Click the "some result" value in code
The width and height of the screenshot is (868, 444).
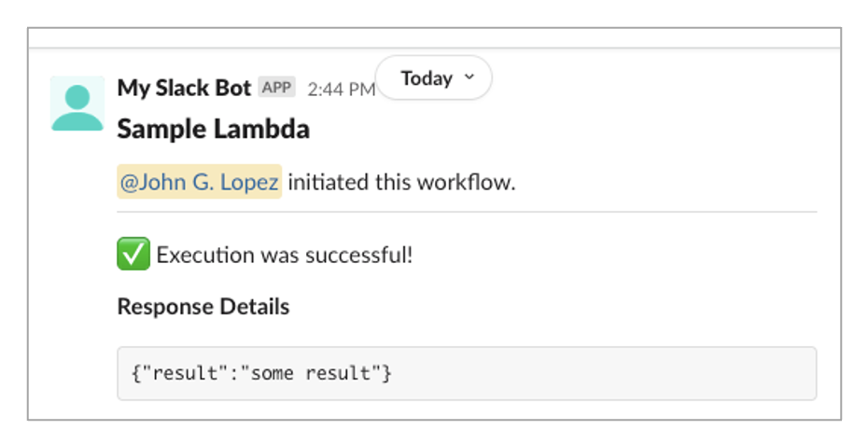[x=317, y=373]
